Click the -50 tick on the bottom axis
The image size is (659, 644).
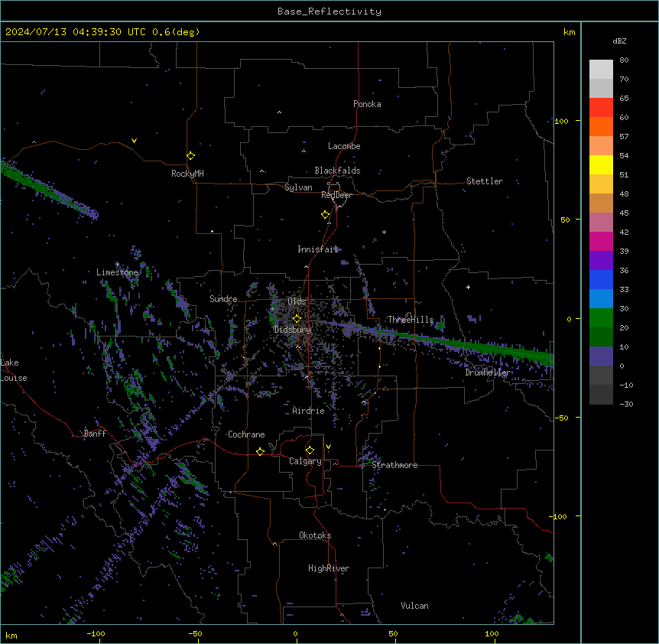[x=195, y=633]
